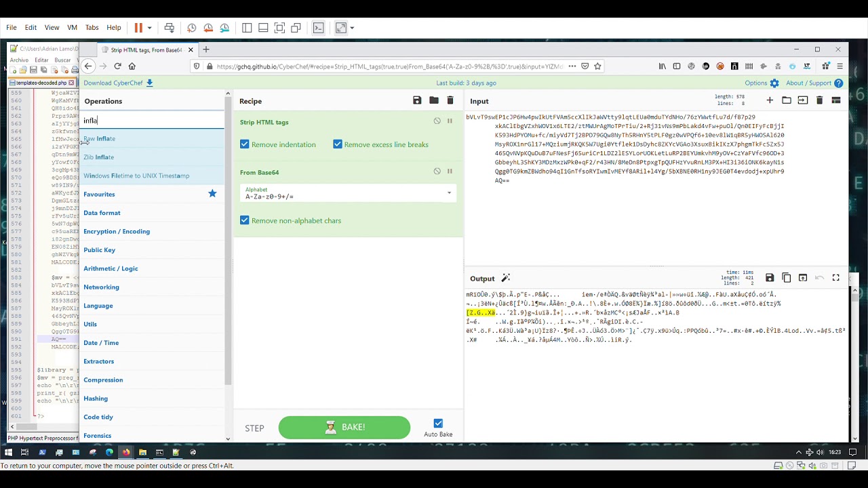Image resolution: width=868 pixels, height=488 pixels.
Task: Expand the Data format category
Action: (151, 213)
